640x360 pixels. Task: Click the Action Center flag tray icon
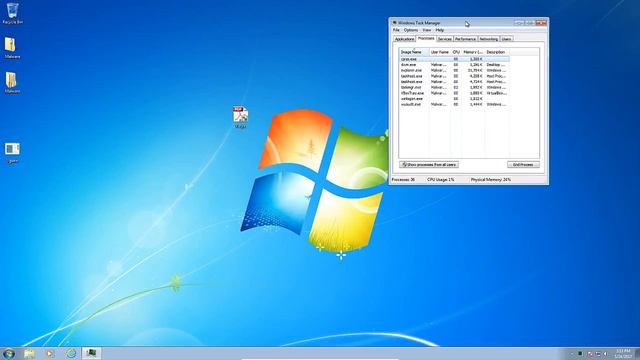(x=590, y=354)
